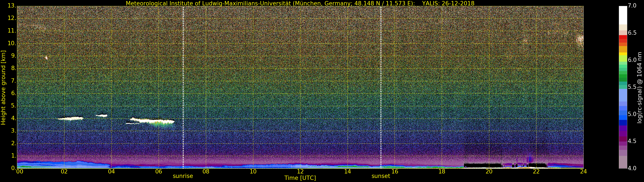Click the "12." height axis tick label
644x182 pixels.
point(12,18)
